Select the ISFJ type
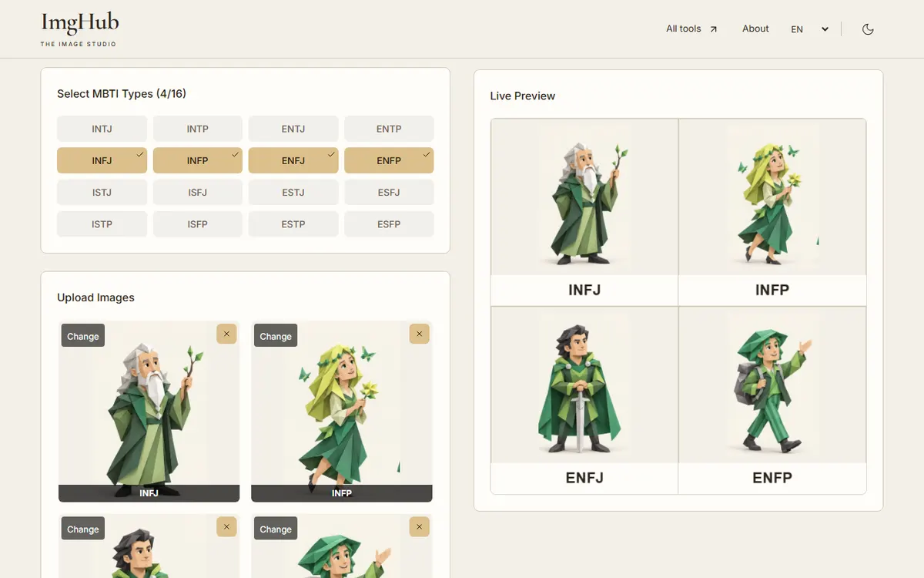Screen dimensions: 924x578 (x=198, y=193)
